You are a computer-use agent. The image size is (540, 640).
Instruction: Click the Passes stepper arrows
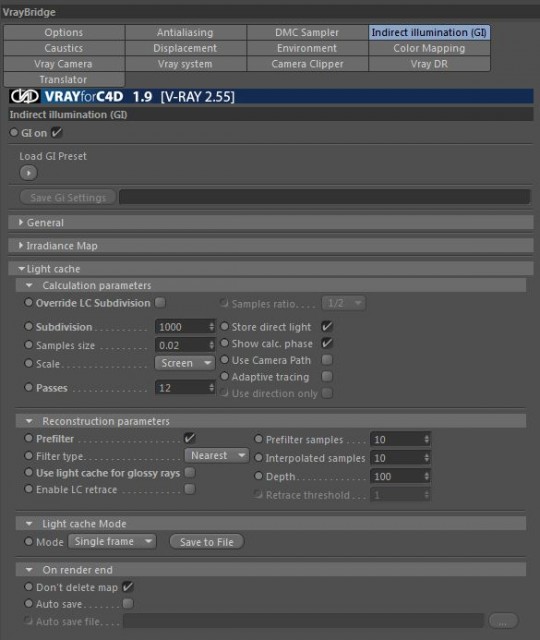211,387
